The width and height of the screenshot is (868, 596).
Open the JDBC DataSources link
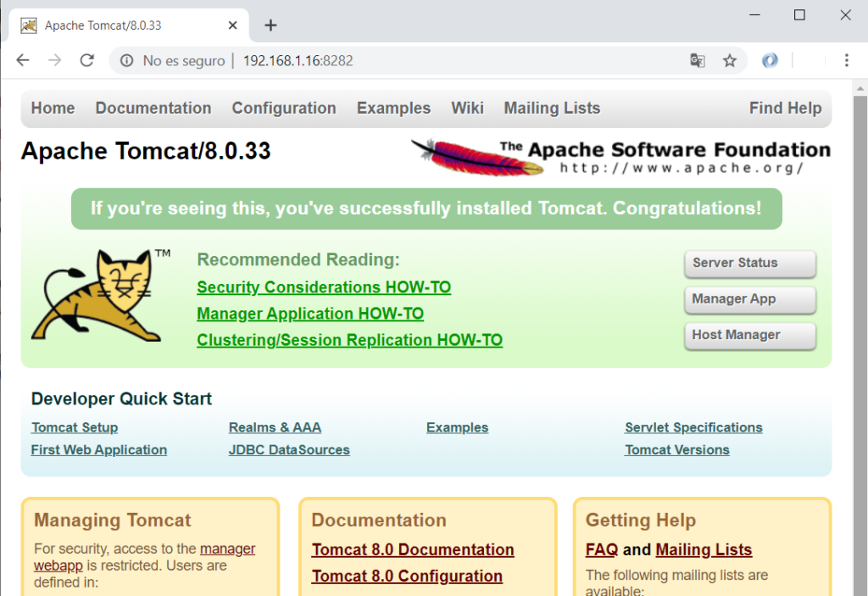[289, 450]
